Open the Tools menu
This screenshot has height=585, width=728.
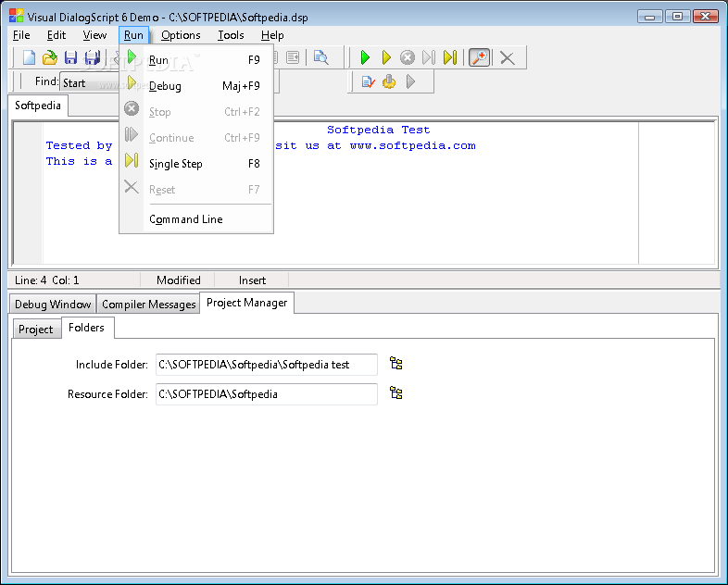(231, 35)
